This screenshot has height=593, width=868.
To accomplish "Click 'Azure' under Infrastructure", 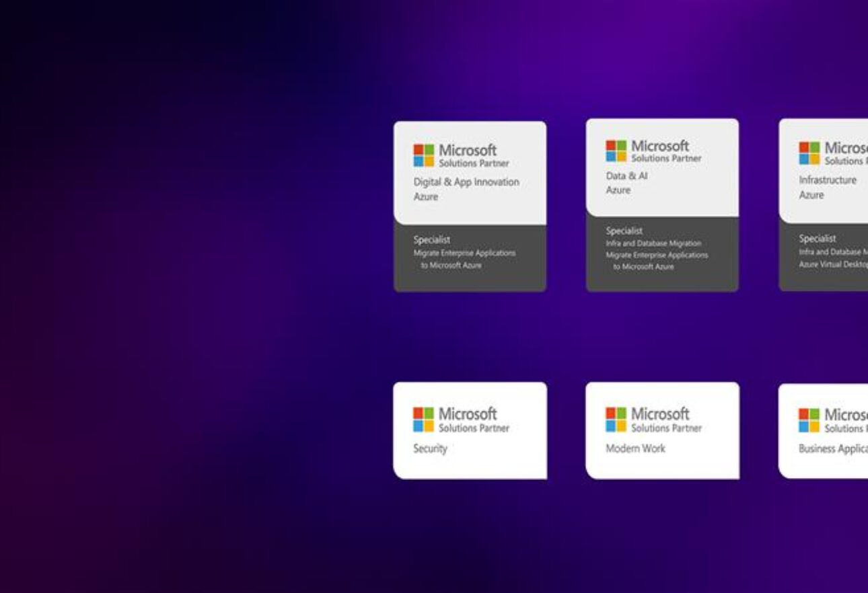I will click(811, 195).
